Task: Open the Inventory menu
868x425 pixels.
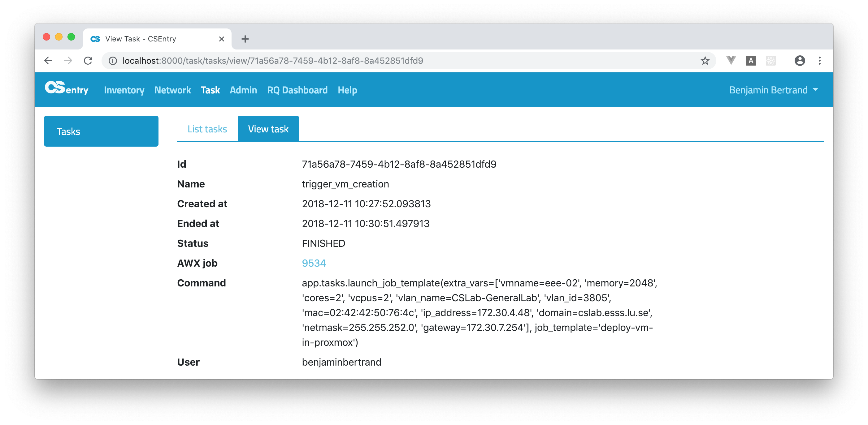Action: coord(124,90)
